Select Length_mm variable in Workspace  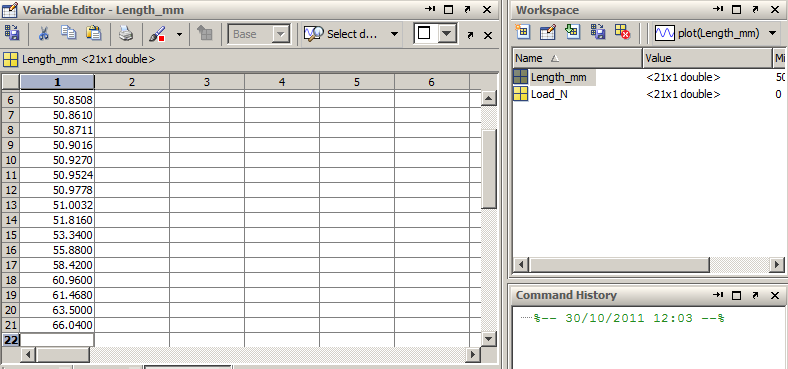[558, 77]
